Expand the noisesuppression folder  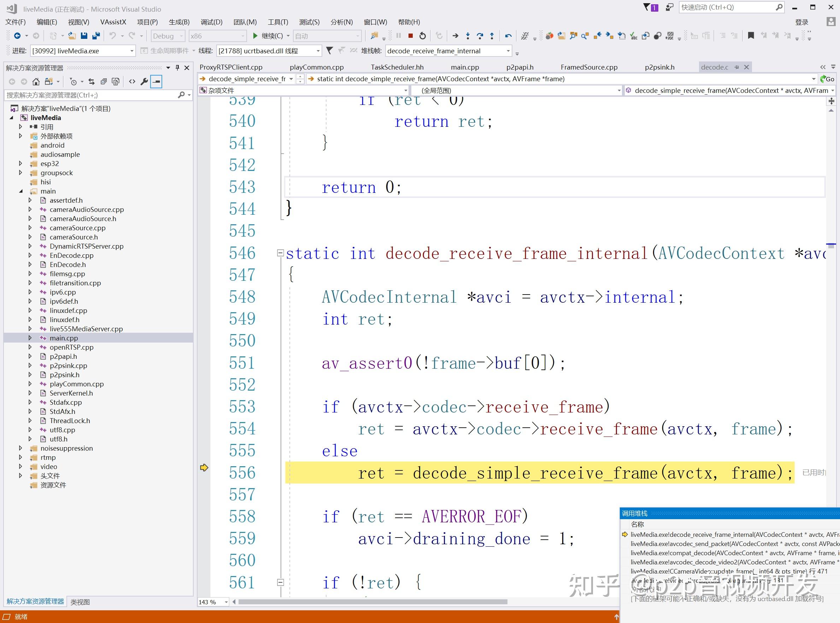[21, 449]
